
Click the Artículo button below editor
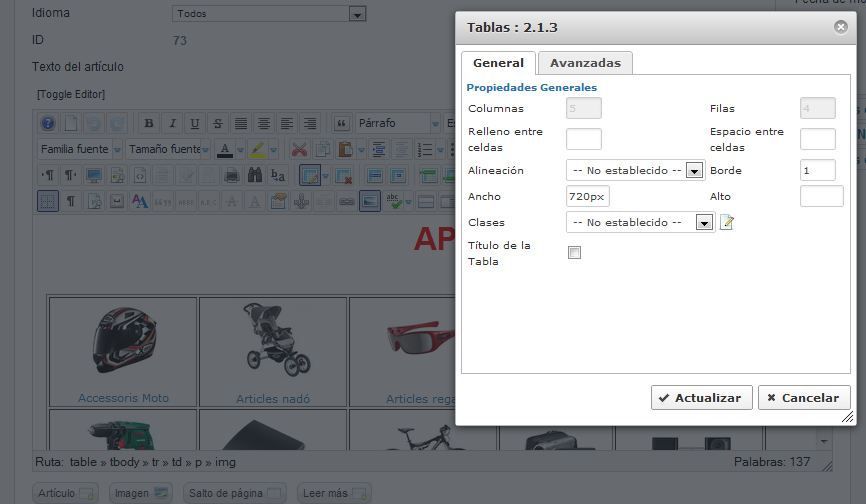[x=66, y=493]
